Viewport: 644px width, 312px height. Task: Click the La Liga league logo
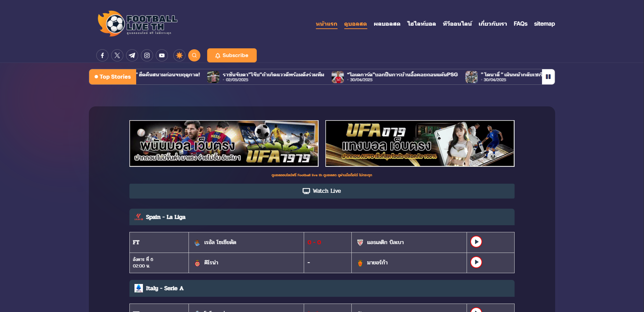[x=139, y=217]
